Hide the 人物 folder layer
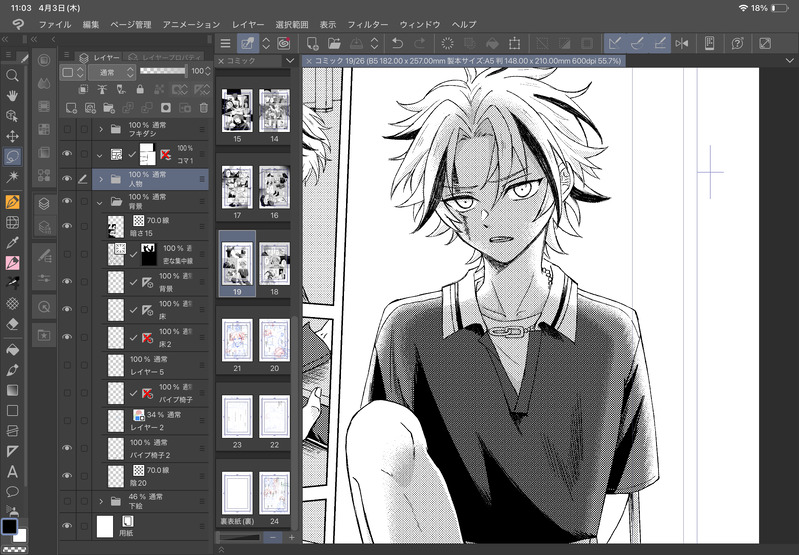The image size is (799, 555). click(x=67, y=179)
